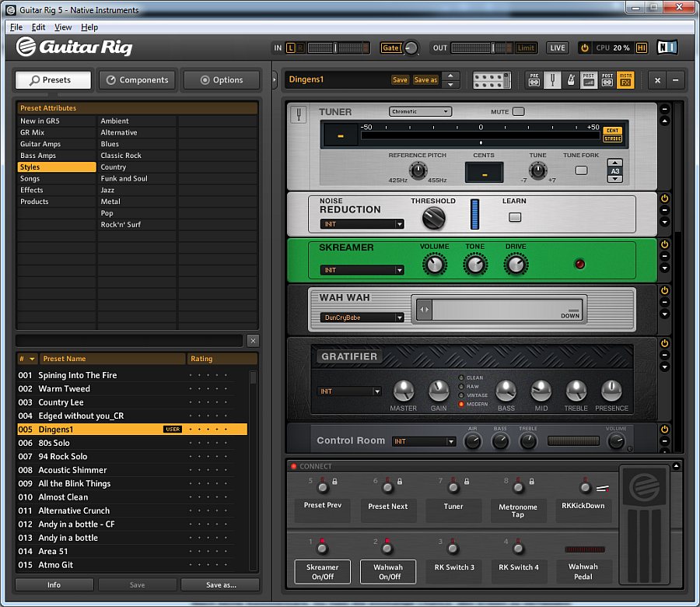Select the 80s Solo preset

coord(54,443)
